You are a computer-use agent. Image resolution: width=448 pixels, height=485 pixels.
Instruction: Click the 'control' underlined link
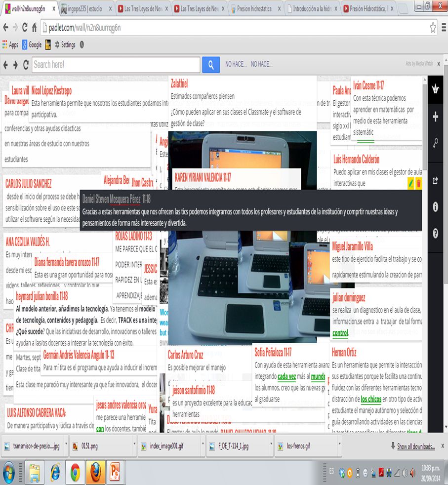pos(340,333)
